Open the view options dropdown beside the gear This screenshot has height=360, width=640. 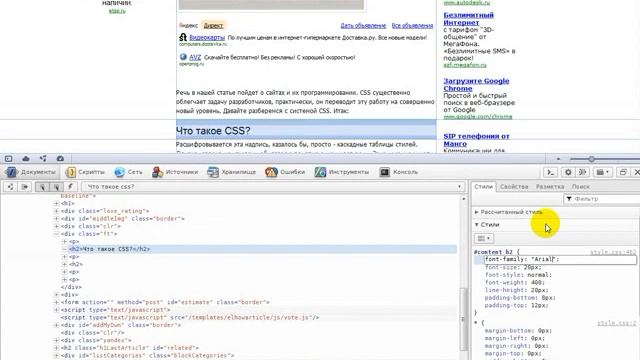pos(602,172)
